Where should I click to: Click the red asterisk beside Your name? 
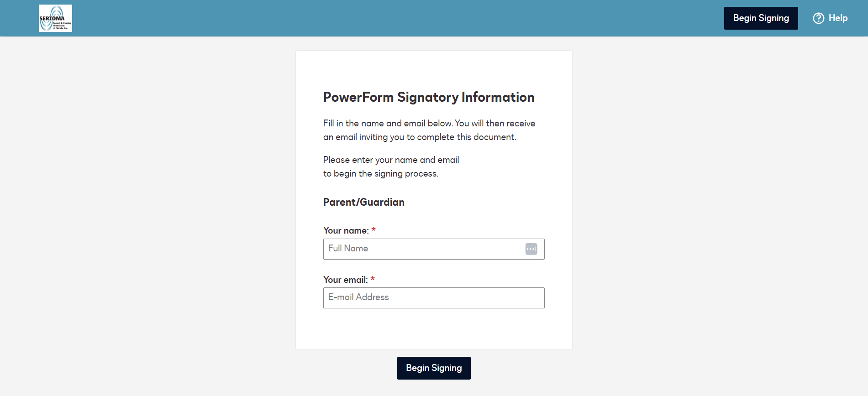pos(374,230)
